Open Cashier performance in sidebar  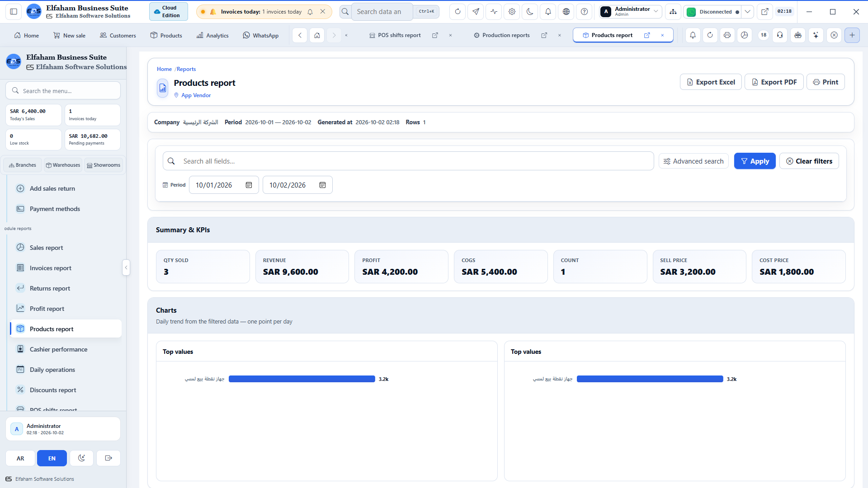[66, 349]
